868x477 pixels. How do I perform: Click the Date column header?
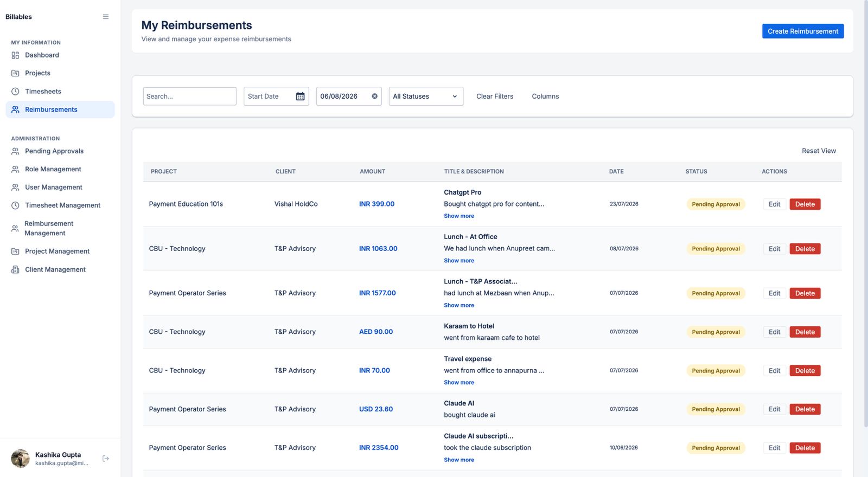tap(616, 172)
